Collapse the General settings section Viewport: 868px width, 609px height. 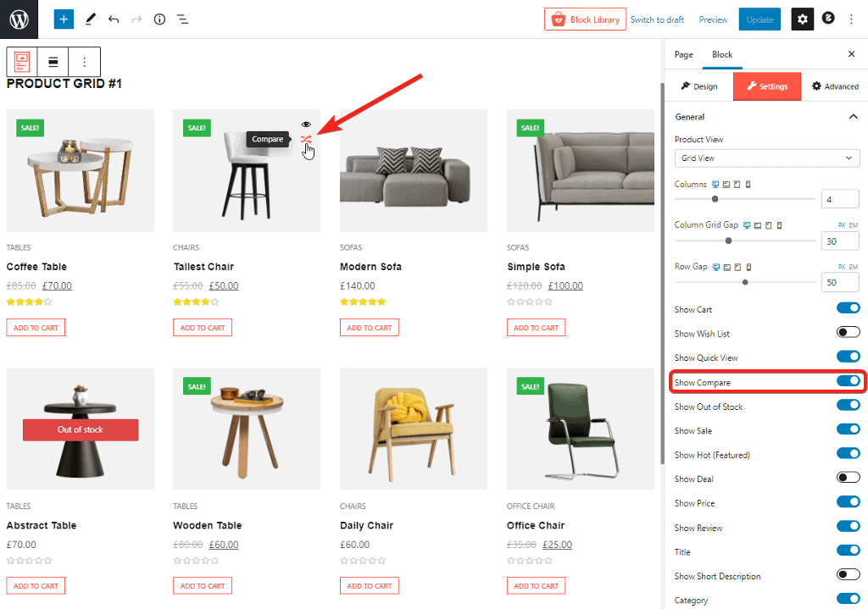853,117
